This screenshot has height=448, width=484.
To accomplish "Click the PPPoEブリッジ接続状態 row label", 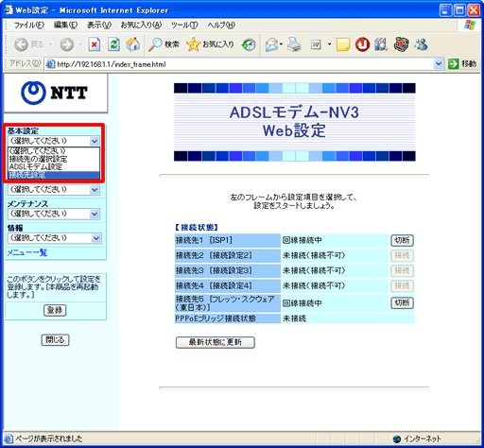I will click(227, 319).
